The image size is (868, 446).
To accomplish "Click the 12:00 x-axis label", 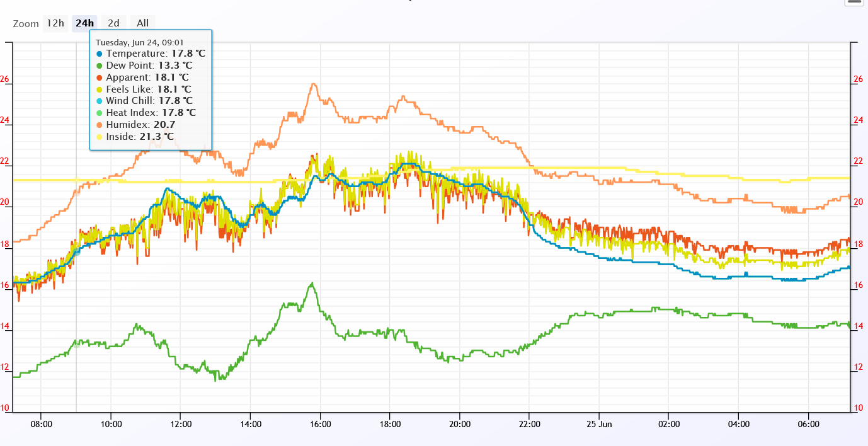I will click(181, 425).
